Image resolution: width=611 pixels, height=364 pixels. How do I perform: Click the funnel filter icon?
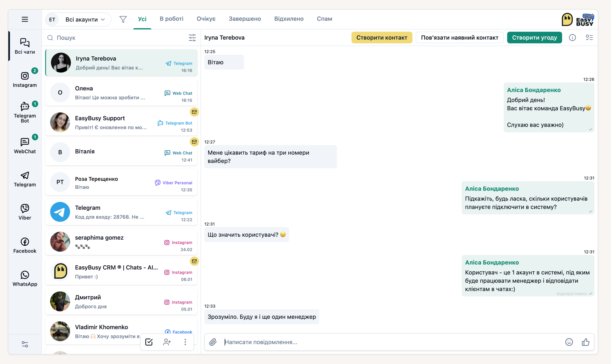click(123, 19)
